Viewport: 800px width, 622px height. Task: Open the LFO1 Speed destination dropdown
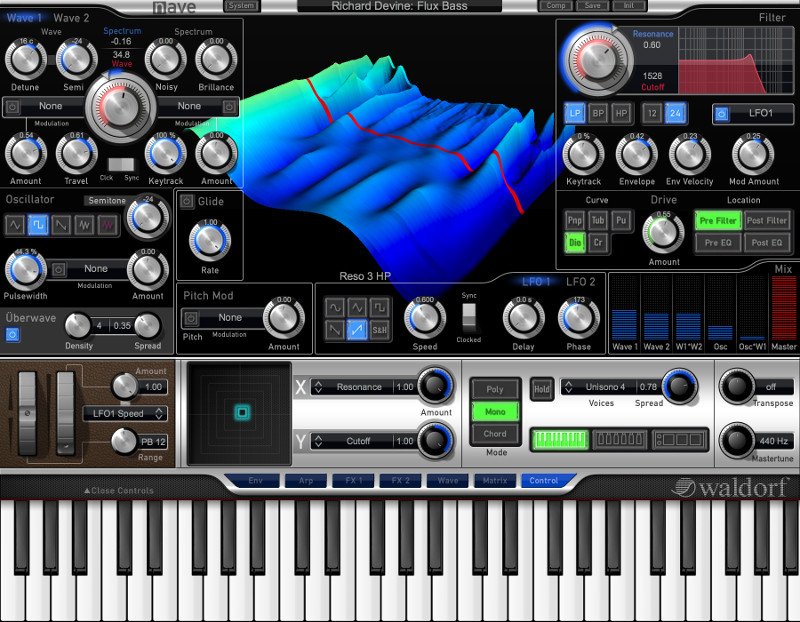[x=125, y=414]
